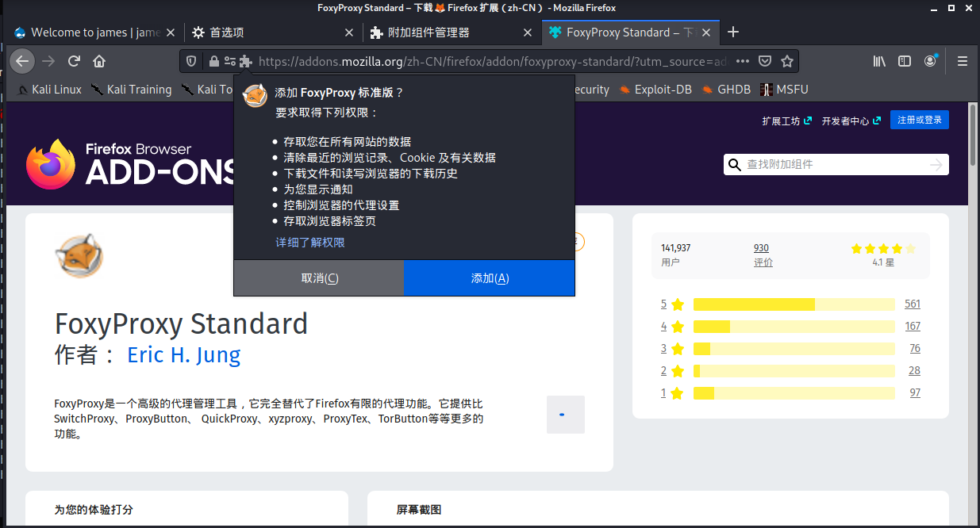Close the 首选项 tab
Screen dimensions: 980x528
[x=348, y=33]
